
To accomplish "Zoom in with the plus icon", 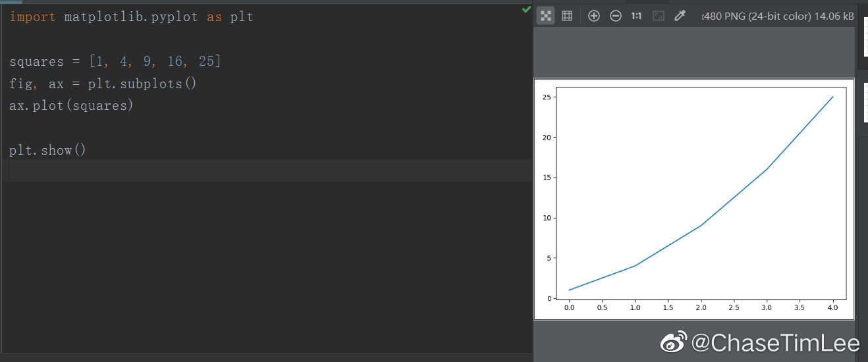I will (x=593, y=16).
